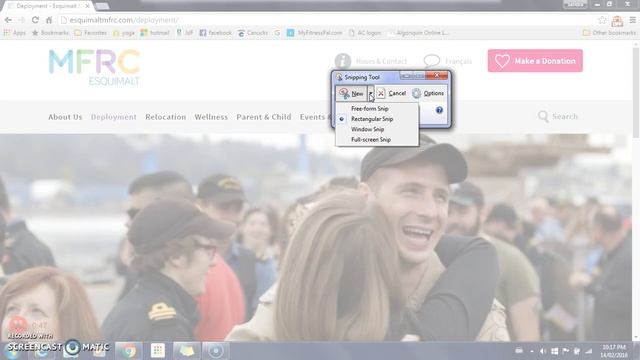Open the facebook bookmark
The image size is (640, 360).
[x=216, y=33]
